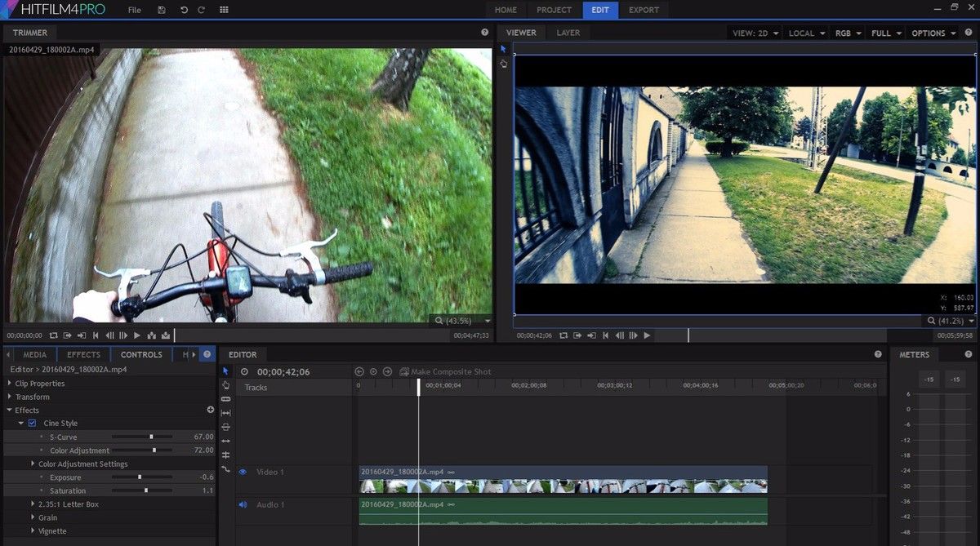Screen dimensions: 980x546
Task: Collapse the Effects section
Action: click(10, 410)
